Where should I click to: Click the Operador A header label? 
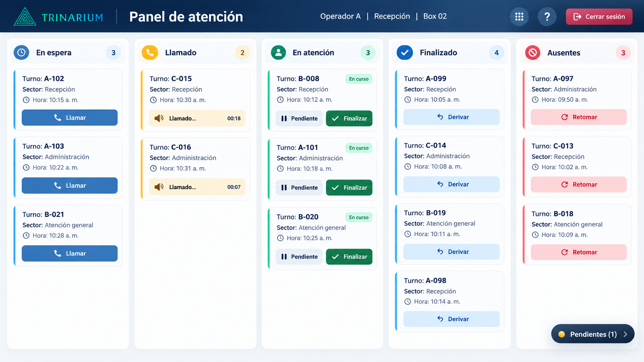(x=340, y=16)
